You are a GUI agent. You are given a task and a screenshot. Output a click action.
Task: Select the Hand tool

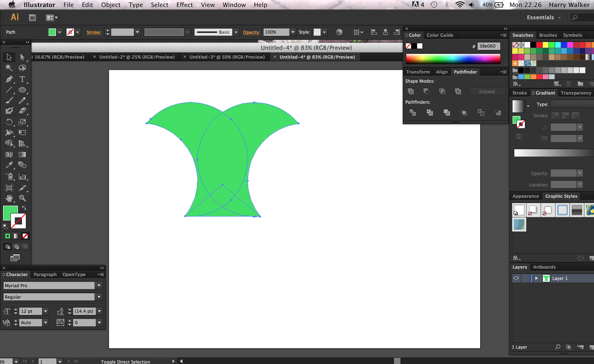[9, 198]
